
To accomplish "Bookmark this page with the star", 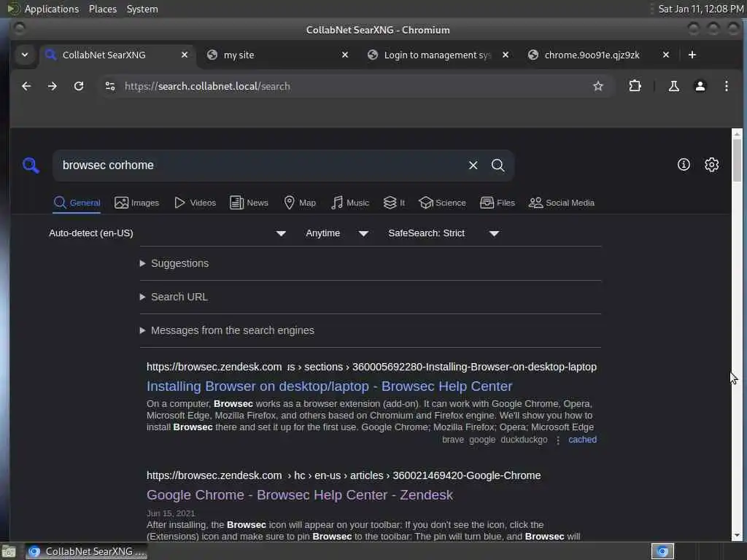I will point(598,86).
